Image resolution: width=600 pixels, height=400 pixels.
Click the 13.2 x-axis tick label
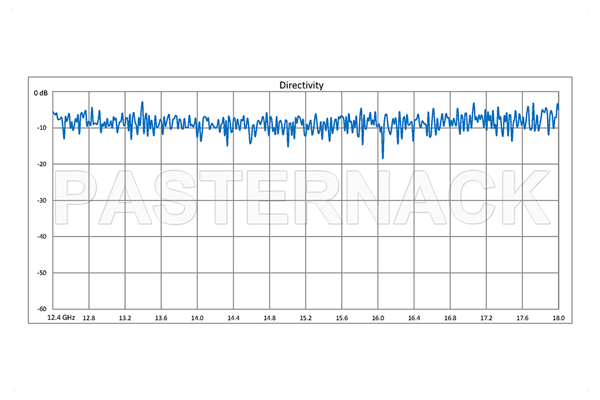point(125,318)
